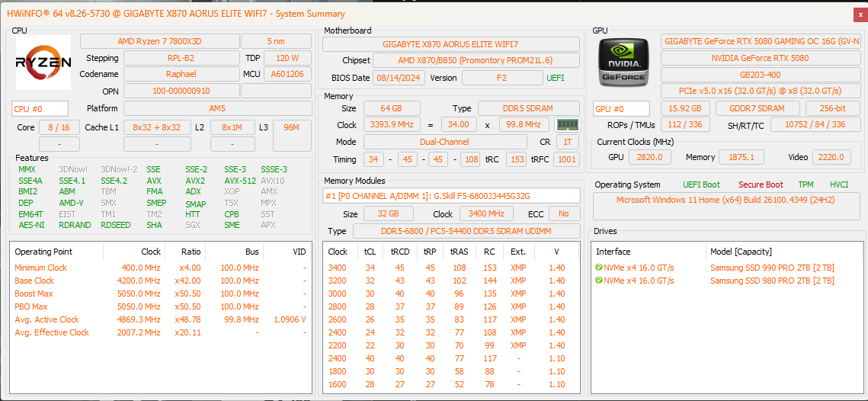Select the Avg. Effective Clock row

(161, 333)
